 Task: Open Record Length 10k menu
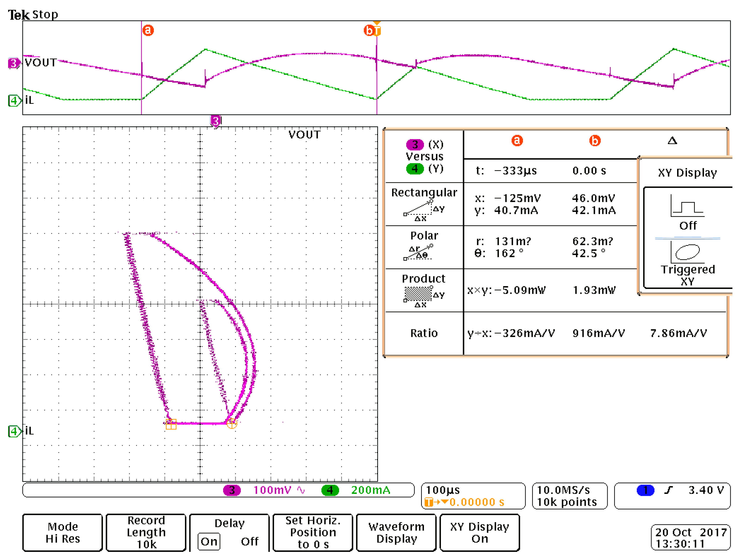click(x=146, y=533)
